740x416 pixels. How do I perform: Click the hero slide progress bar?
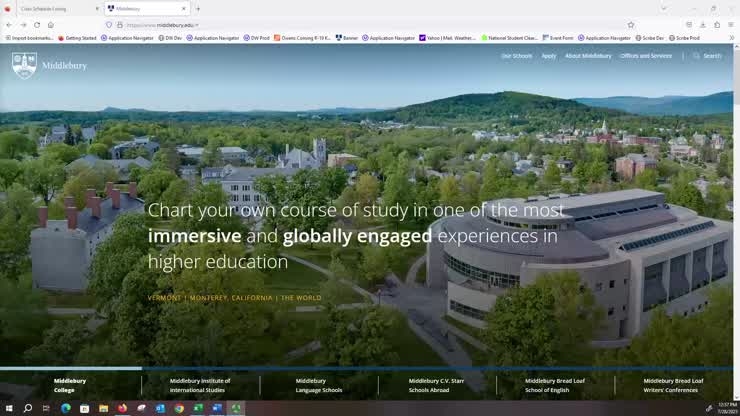[x=366, y=368]
